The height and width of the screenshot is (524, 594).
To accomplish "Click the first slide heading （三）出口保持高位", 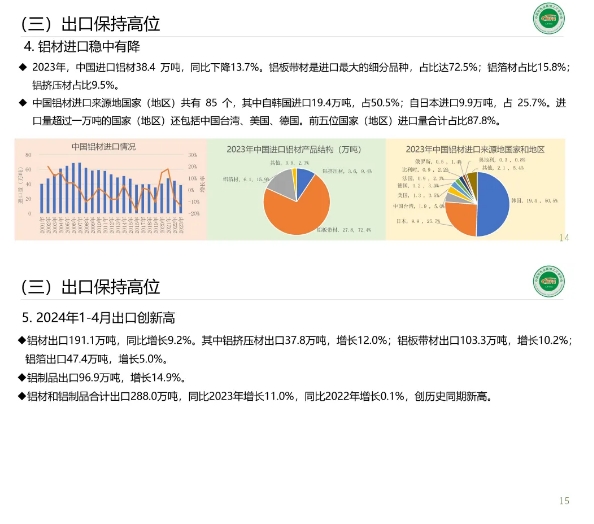I will (90, 24).
